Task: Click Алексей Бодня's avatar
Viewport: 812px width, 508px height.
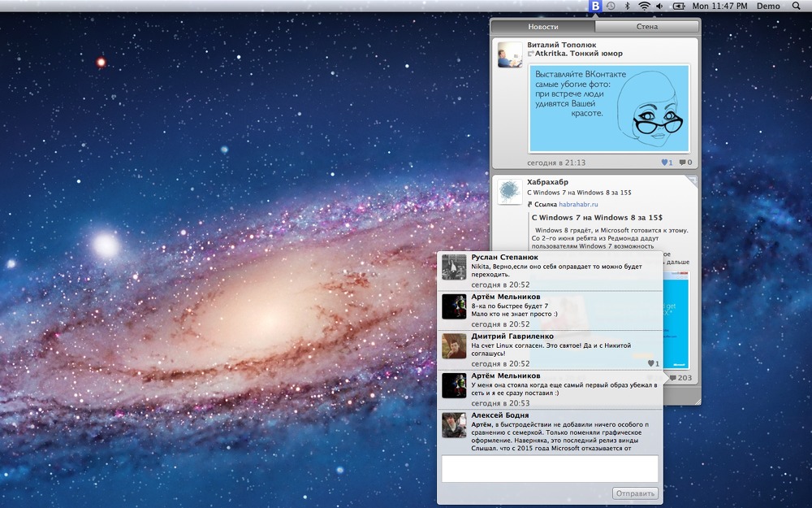Action: 454,425
